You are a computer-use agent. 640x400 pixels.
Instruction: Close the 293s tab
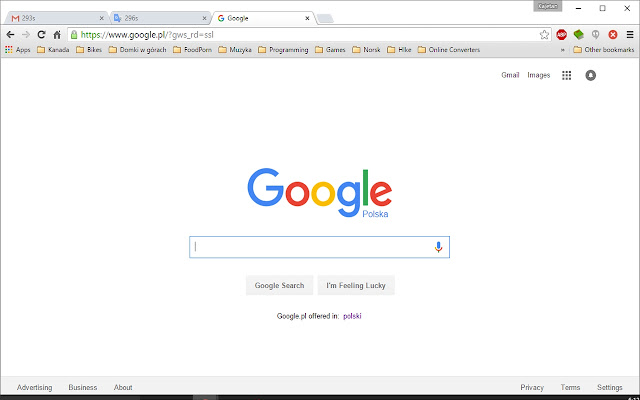pyautogui.click(x=102, y=18)
